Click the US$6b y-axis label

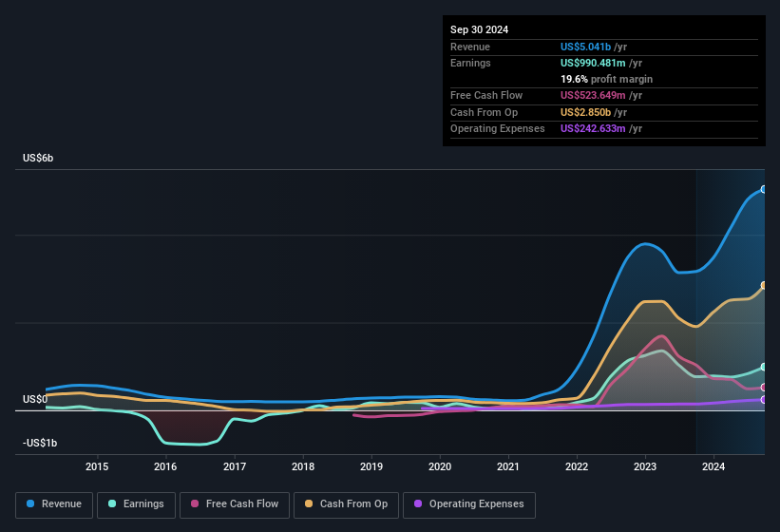click(38, 158)
